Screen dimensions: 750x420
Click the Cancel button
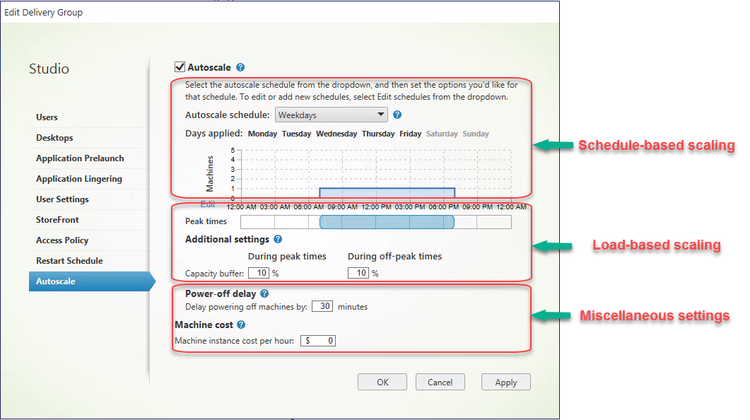click(440, 382)
